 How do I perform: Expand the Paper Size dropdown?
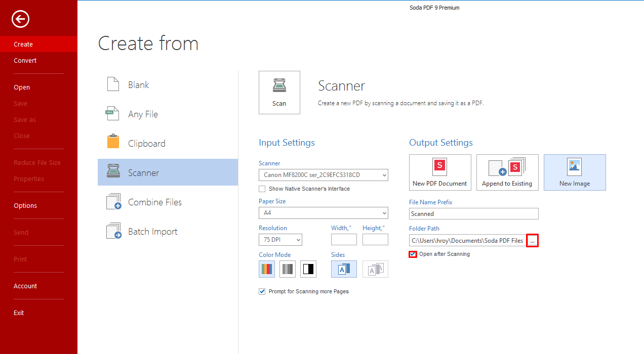(324, 213)
